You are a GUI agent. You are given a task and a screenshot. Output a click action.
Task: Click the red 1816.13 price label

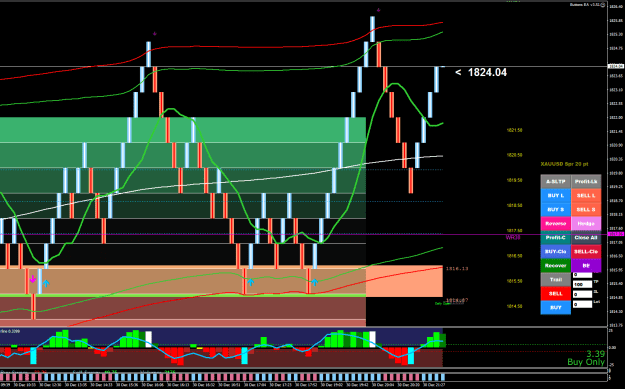coord(457,269)
